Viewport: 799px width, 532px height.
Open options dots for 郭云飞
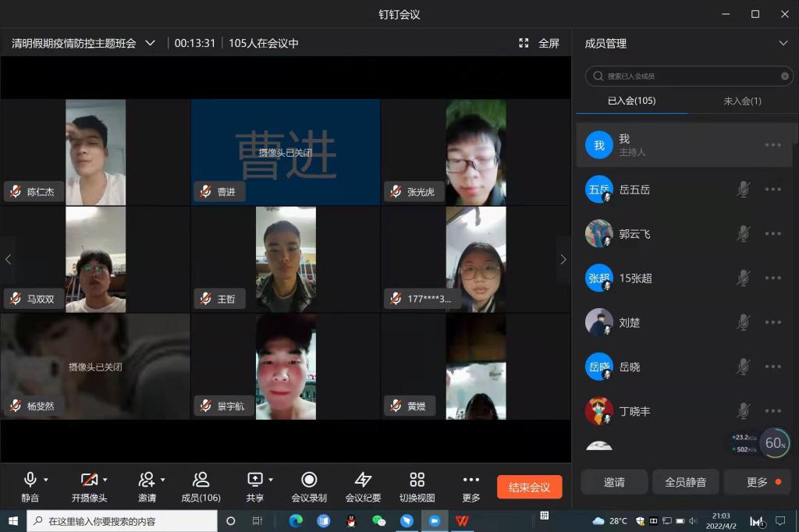(x=773, y=234)
